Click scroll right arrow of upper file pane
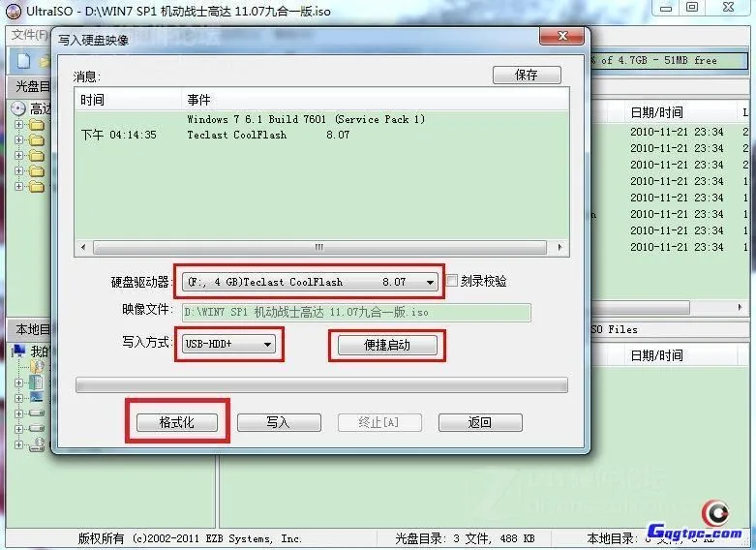Image resolution: width=756 pixels, height=550 pixels. click(741, 307)
